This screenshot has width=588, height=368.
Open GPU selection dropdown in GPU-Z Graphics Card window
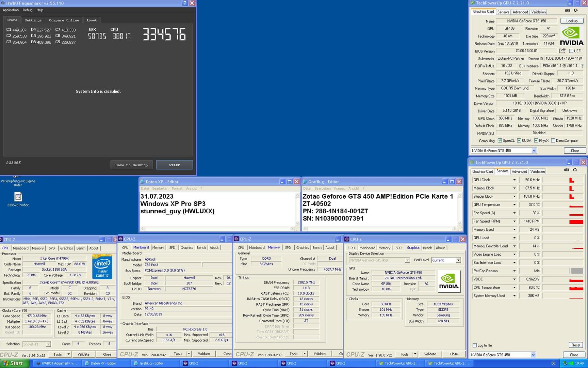coord(534,151)
